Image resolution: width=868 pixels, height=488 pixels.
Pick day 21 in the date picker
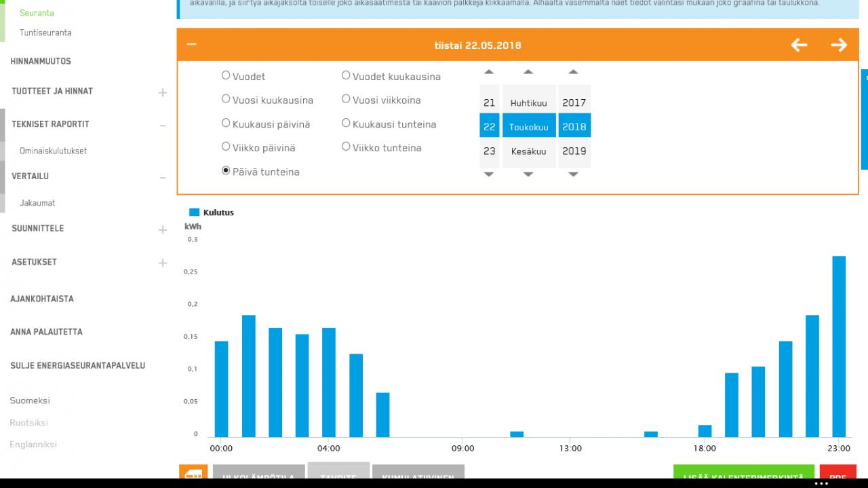[x=490, y=102]
